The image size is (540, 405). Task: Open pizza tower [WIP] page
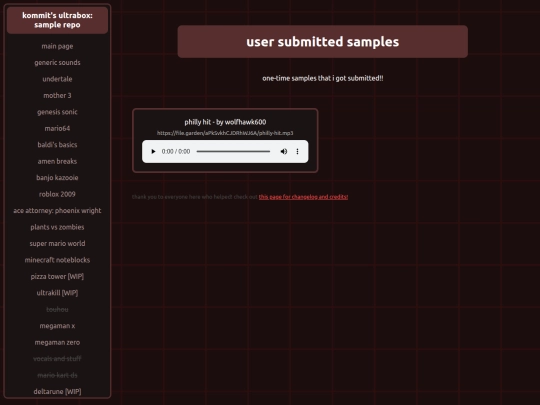(x=57, y=277)
